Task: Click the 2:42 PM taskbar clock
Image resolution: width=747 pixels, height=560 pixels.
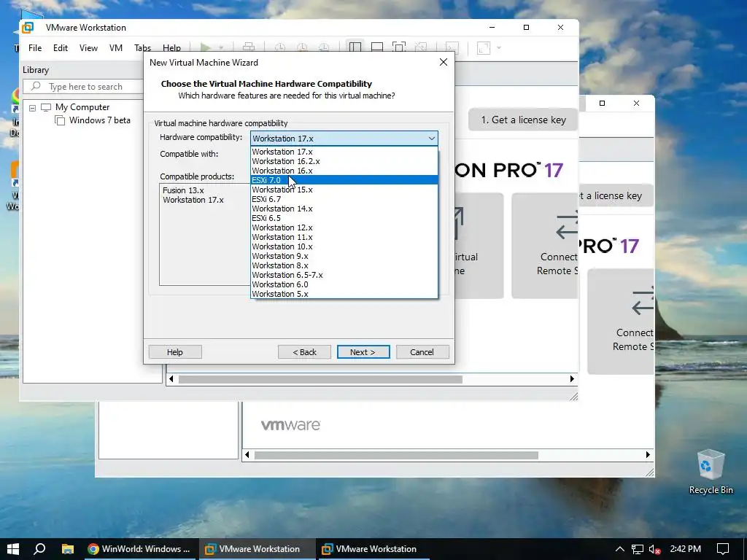Action: [685, 549]
